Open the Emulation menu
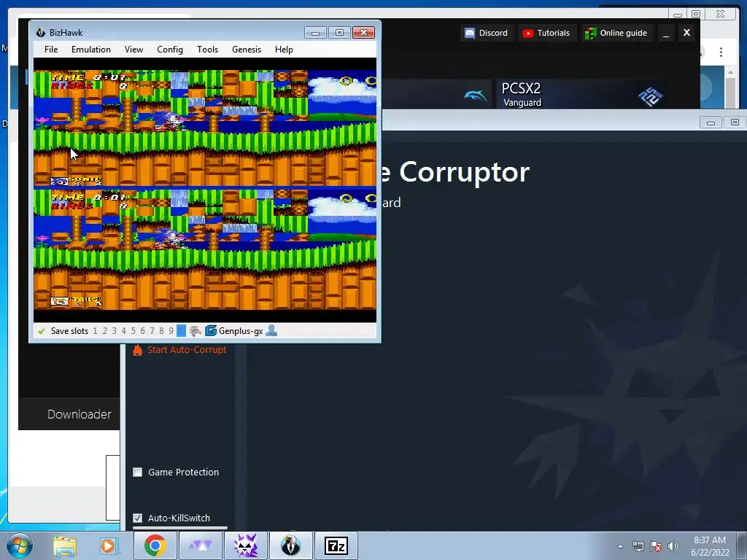747x560 pixels. [x=91, y=50]
